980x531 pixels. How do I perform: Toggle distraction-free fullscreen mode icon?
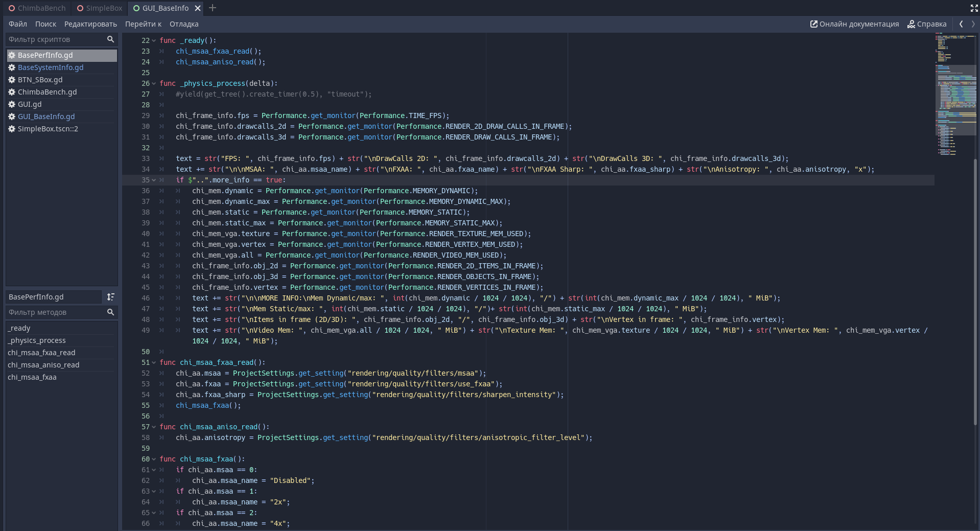click(974, 8)
